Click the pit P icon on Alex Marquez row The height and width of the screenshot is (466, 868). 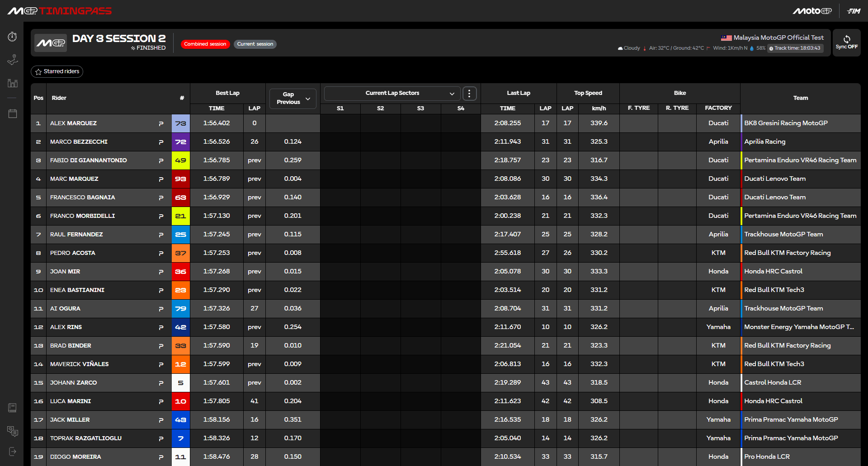(x=161, y=123)
